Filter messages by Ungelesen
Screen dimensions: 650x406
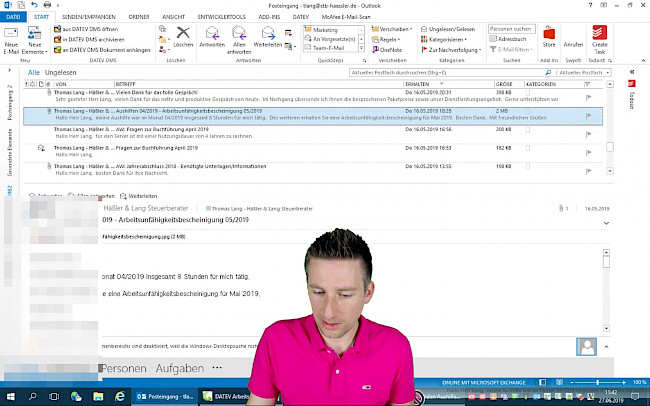click(60, 73)
